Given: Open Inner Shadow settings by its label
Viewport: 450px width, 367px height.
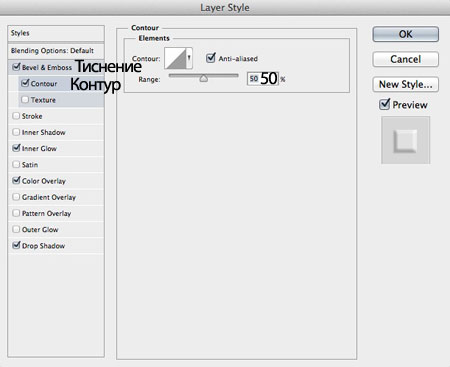Looking at the screenshot, I should pyautogui.click(x=44, y=132).
